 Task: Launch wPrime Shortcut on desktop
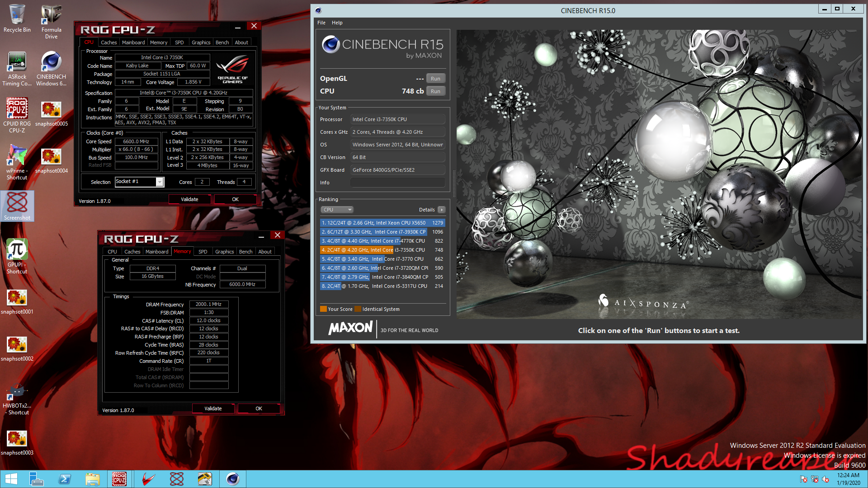17,163
